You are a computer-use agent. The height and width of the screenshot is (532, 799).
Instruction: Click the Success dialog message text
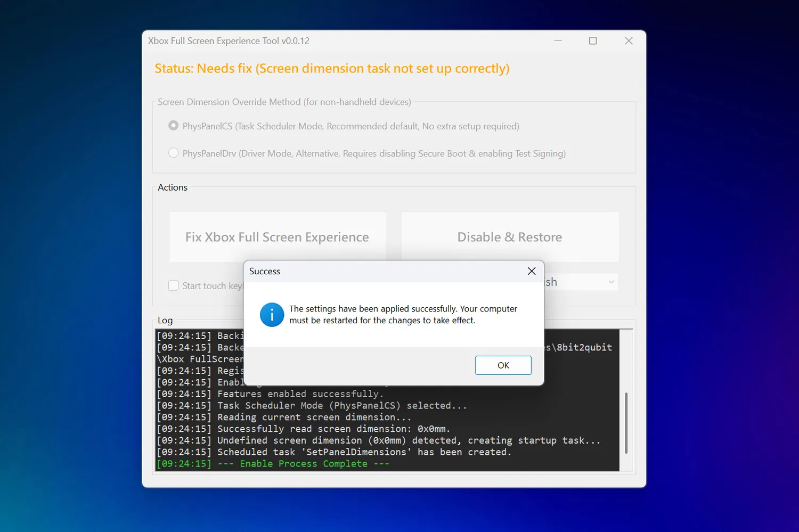tap(403, 315)
